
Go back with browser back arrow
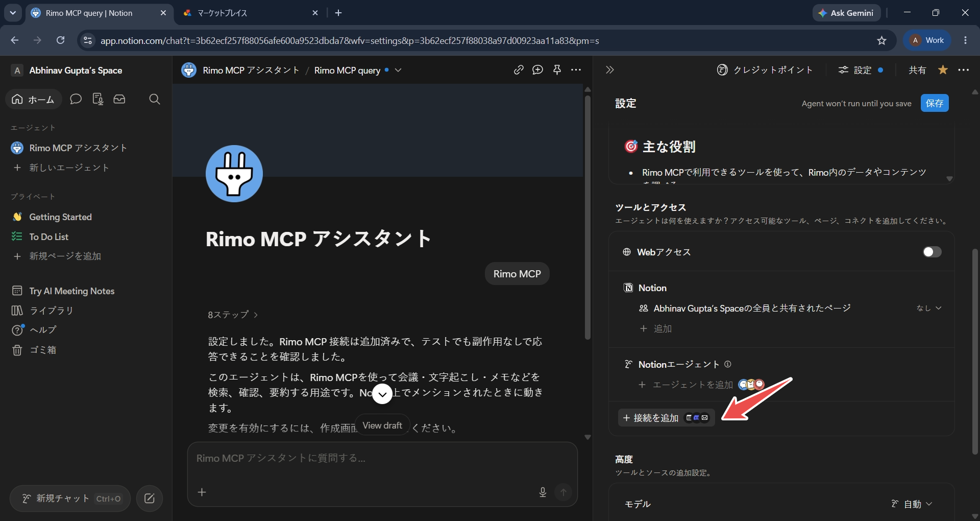point(14,40)
